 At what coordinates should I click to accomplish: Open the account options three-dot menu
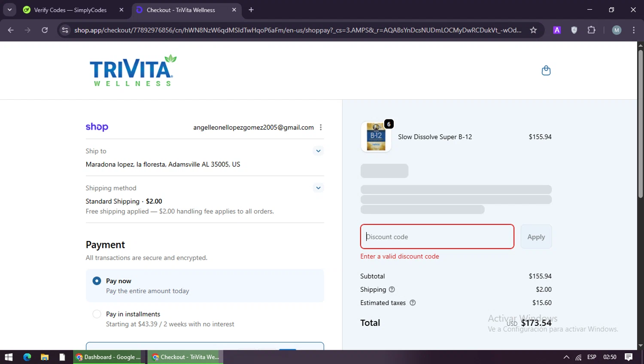click(x=321, y=127)
